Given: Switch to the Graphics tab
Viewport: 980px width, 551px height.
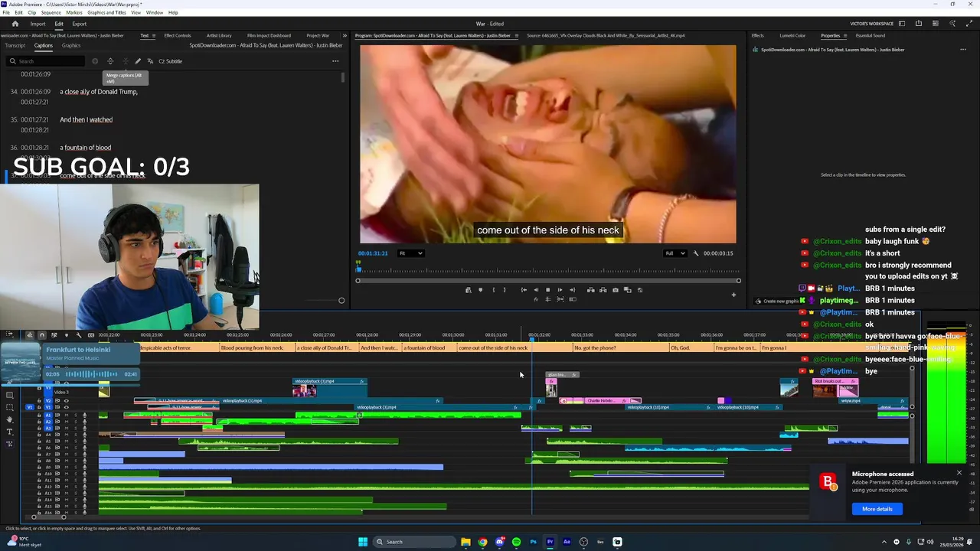Looking at the screenshot, I should click(x=71, y=46).
